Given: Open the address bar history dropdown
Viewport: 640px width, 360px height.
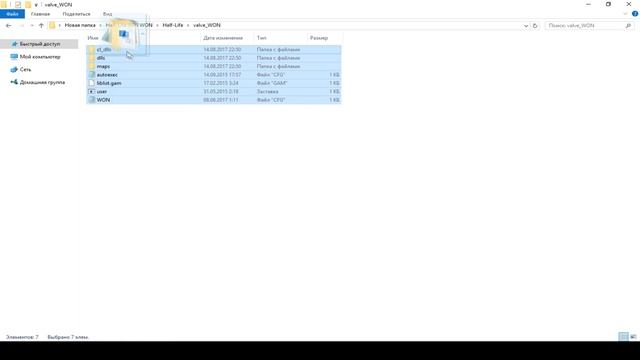Looking at the screenshot, I should [526, 25].
